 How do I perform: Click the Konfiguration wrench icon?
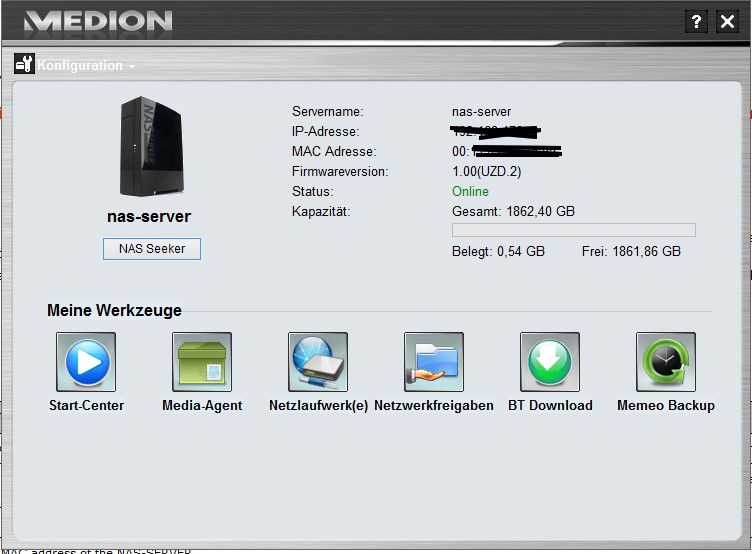click(x=24, y=64)
